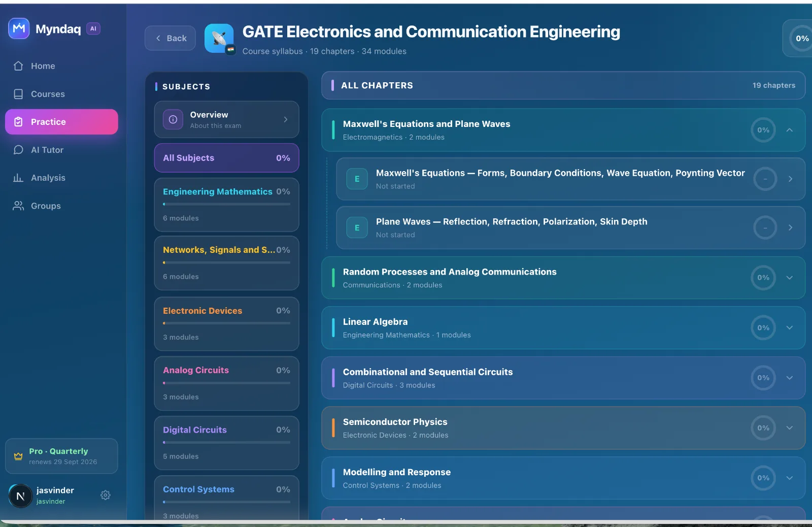The width and height of the screenshot is (812, 527).
Task: Select the Control Systems subject card
Action: click(226, 498)
